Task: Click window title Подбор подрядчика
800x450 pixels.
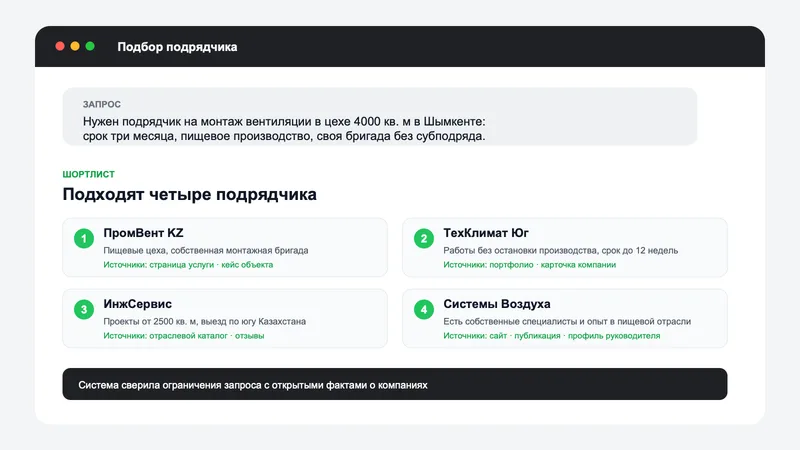Action: point(177,47)
